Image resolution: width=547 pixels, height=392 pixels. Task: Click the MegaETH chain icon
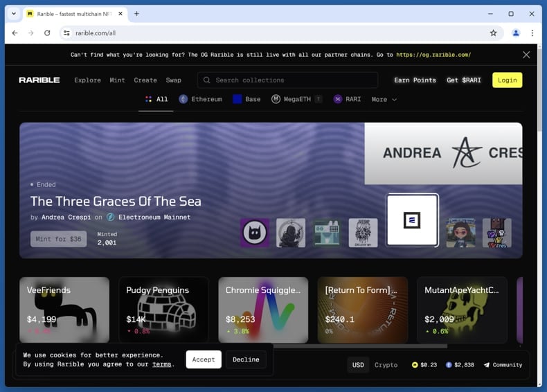tap(276, 99)
